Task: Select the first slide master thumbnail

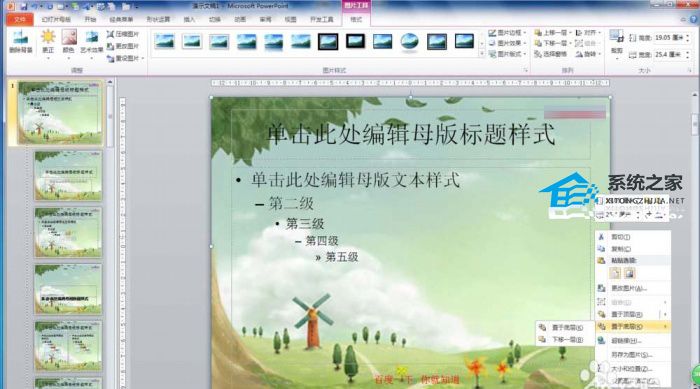Action: pyautogui.click(x=60, y=113)
